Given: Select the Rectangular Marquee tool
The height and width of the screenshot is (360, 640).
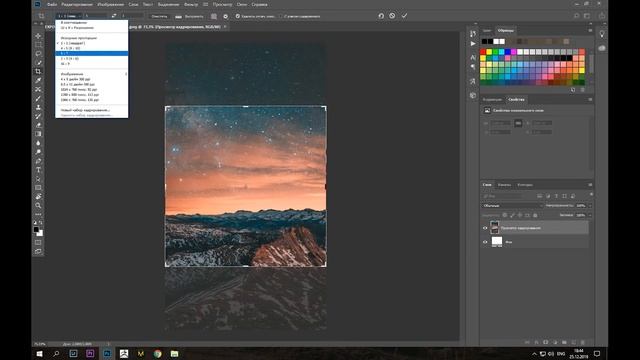Looking at the screenshot, I should 38,45.
